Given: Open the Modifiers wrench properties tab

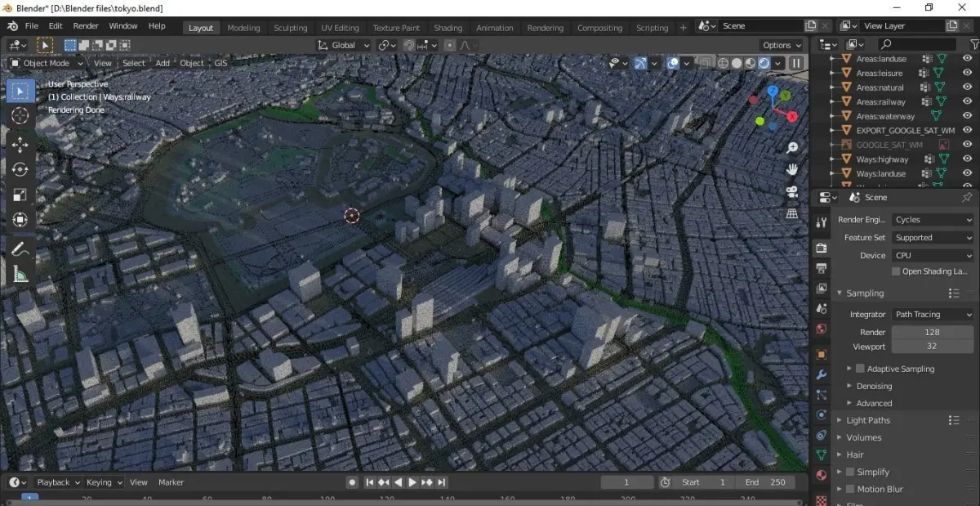Looking at the screenshot, I should [822, 375].
